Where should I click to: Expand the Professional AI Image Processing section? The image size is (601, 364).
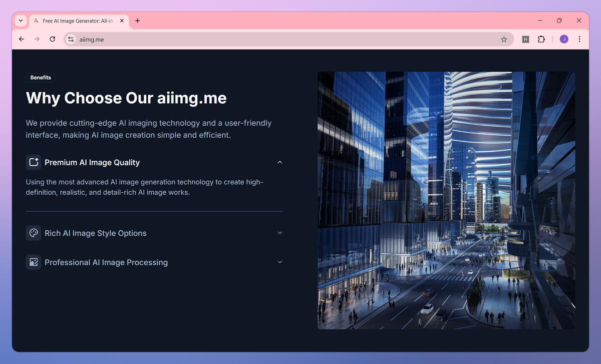(x=280, y=262)
